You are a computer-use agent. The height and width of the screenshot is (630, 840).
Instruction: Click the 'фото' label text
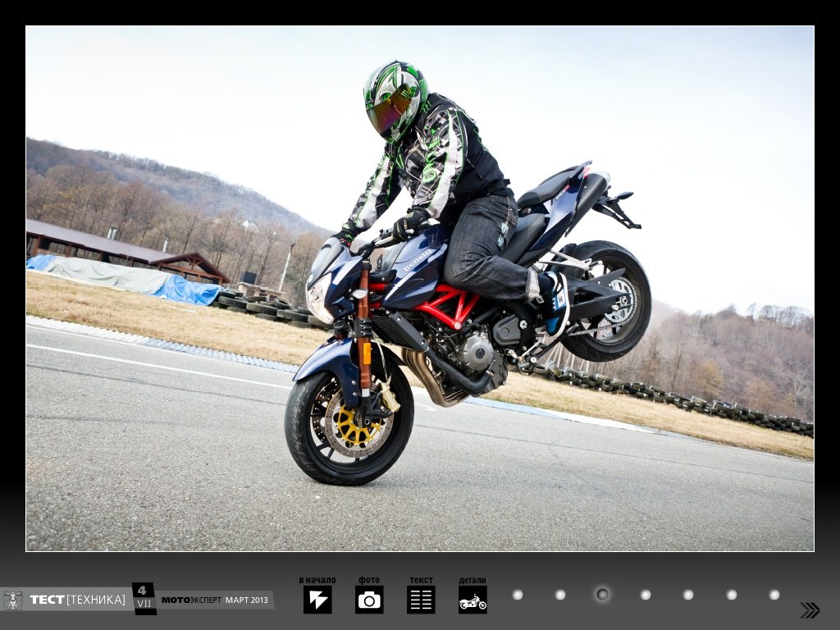tap(369, 580)
